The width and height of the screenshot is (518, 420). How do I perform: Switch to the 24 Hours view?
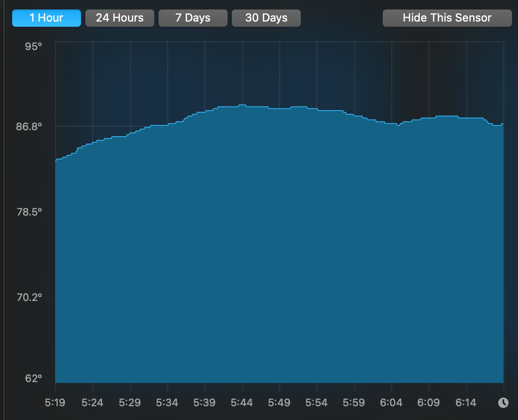click(x=120, y=18)
